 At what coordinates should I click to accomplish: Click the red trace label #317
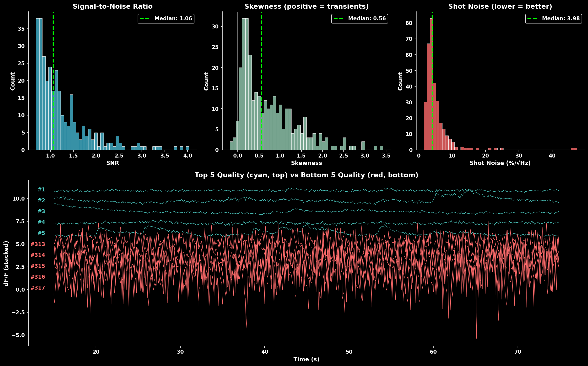tap(38, 288)
